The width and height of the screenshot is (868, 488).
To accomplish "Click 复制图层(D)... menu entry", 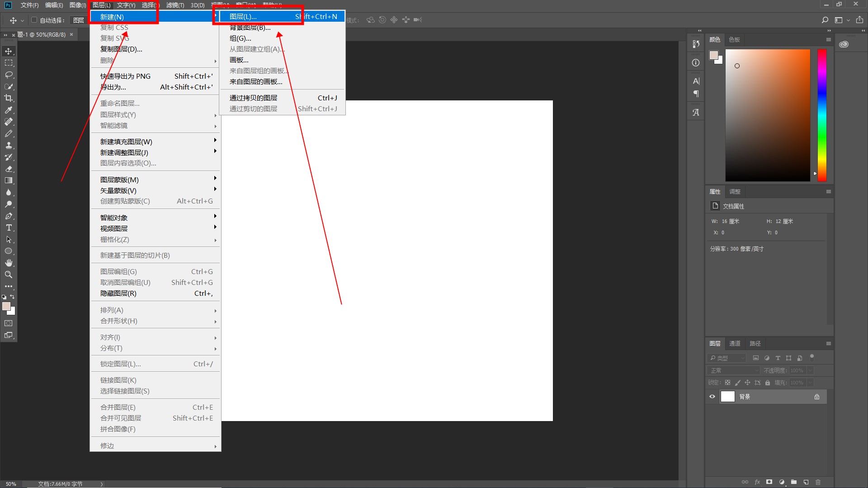I will coord(121,49).
